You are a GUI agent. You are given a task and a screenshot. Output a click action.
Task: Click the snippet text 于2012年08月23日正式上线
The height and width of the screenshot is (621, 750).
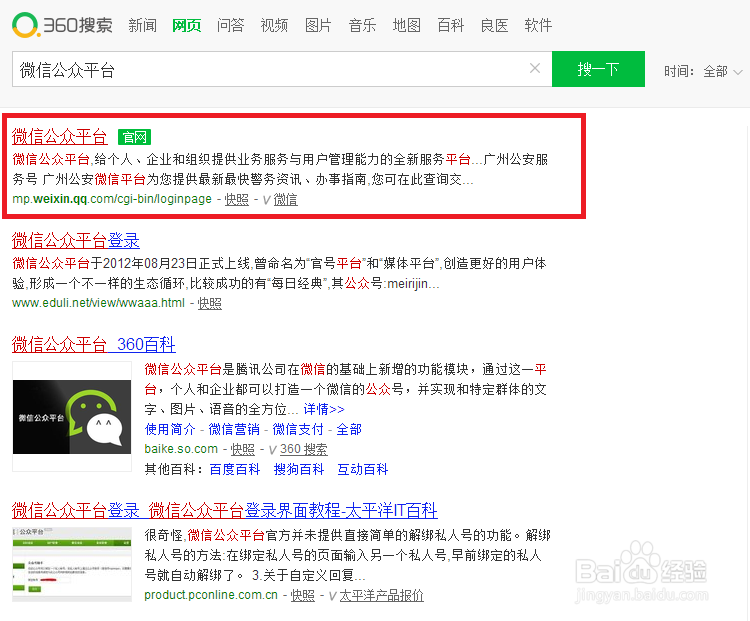171,264
